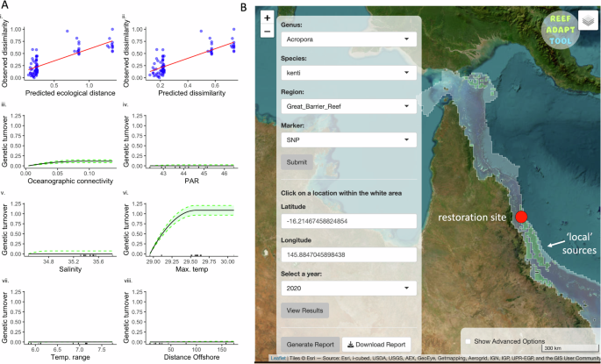Open the Species dropdown showing kenti
This screenshot has height=364, width=601.
(x=349, y=73)
